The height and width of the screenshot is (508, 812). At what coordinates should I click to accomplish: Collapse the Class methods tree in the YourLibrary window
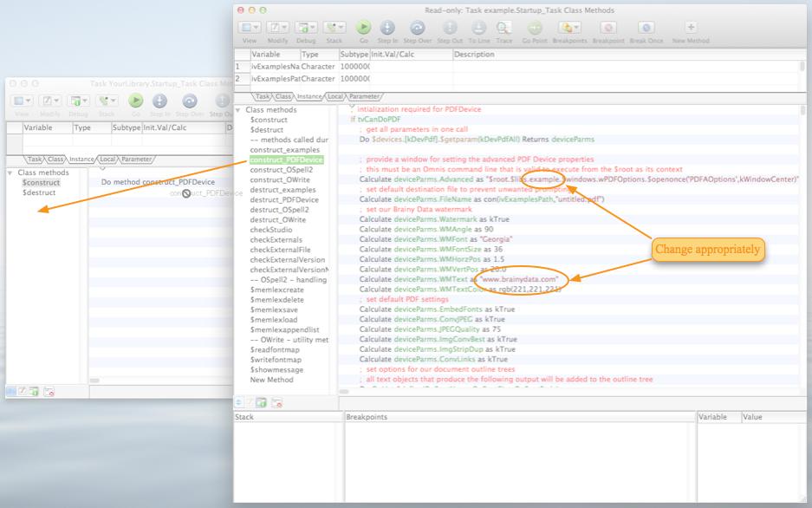coord(10,173)
